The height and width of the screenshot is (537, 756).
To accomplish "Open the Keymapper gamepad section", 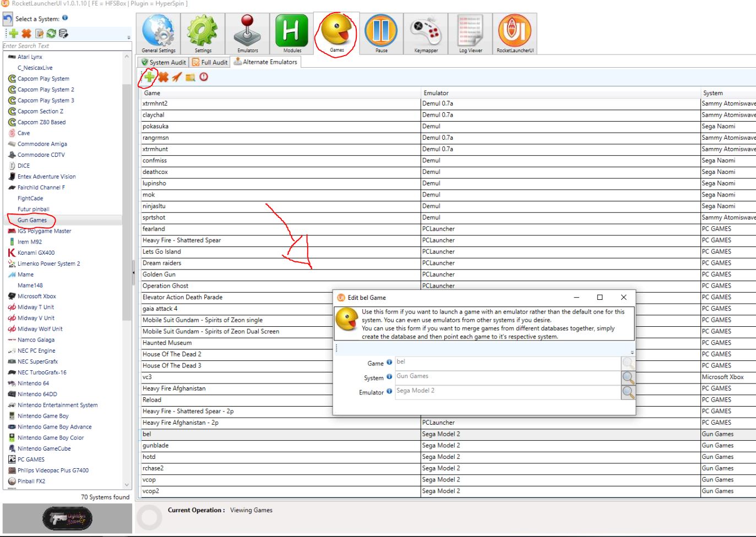I will coord(426,34).
